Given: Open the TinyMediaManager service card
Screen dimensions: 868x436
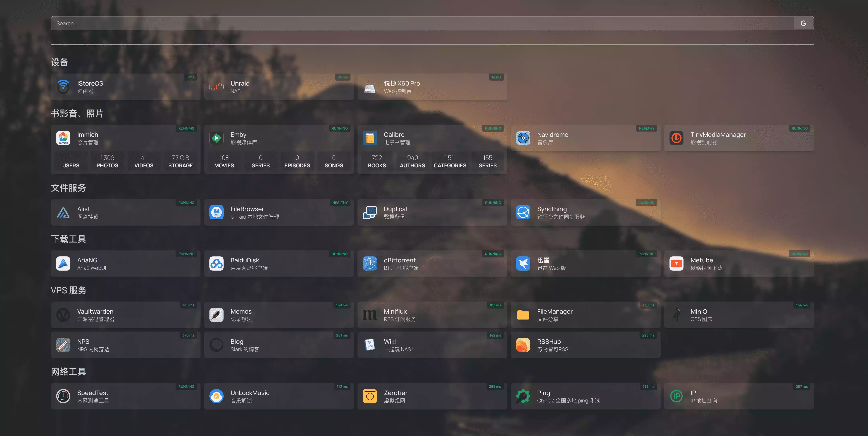Looking at the screenshot, I should 739,138.
